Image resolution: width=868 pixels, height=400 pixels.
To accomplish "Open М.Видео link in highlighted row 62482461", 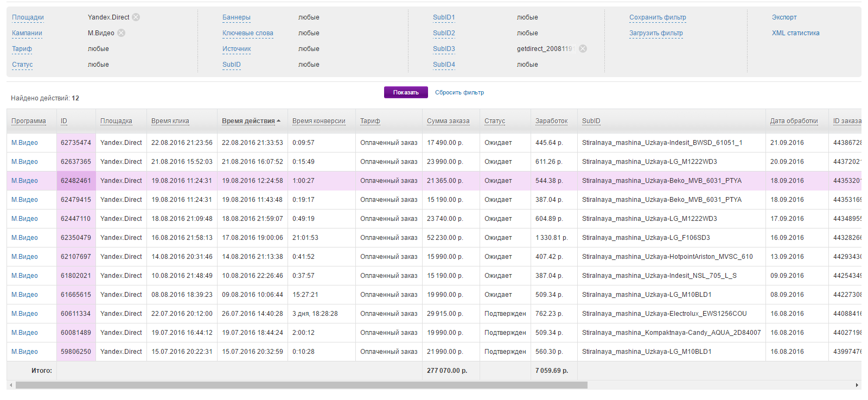I will (25, 181).
